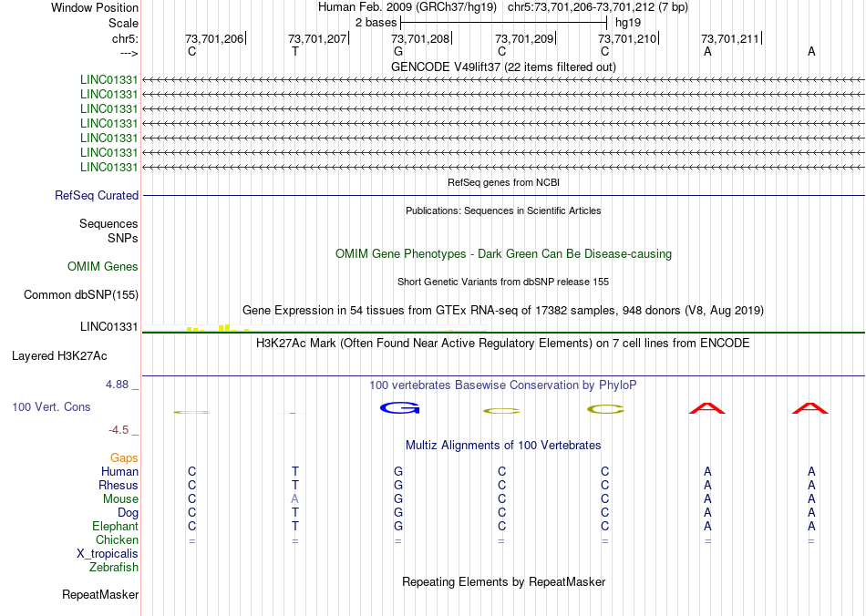The height and width of the screenshot is (616, 866).
Task: Click the hg19 label beside scale bar
Action: tap(628, 23)
